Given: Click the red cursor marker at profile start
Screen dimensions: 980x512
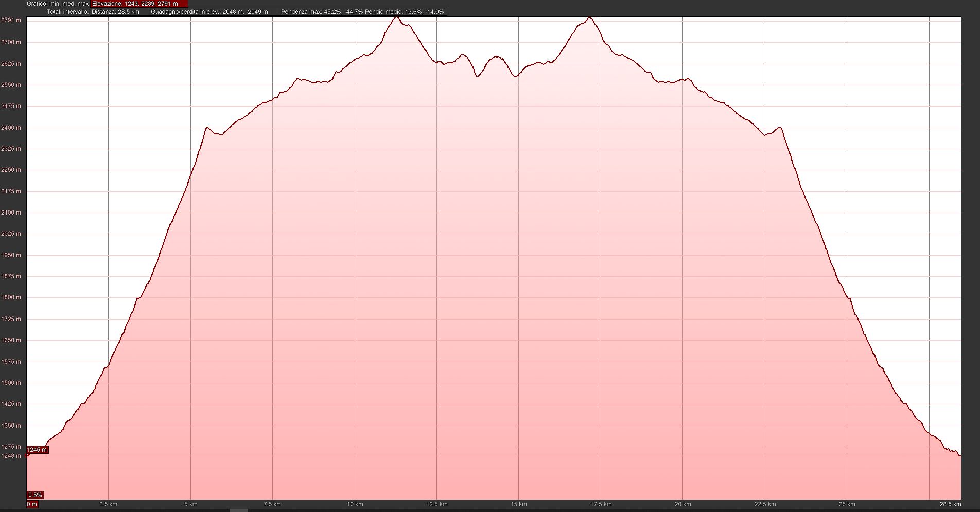Looking at the screenshot, I should [x=27, y=455].
